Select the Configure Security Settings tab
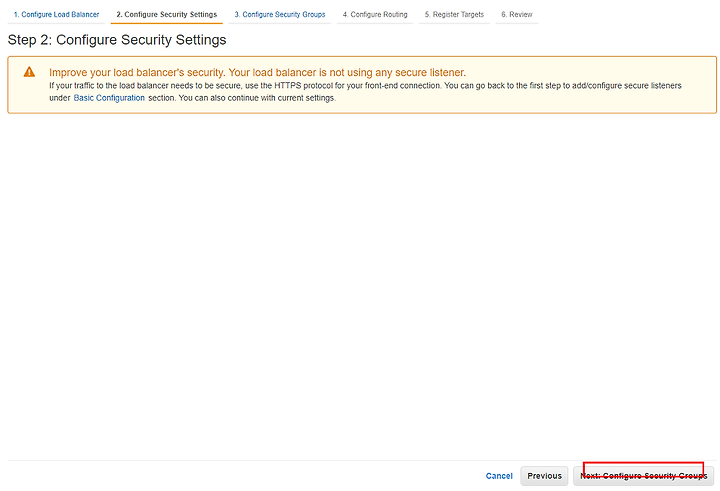 [166, 15]
